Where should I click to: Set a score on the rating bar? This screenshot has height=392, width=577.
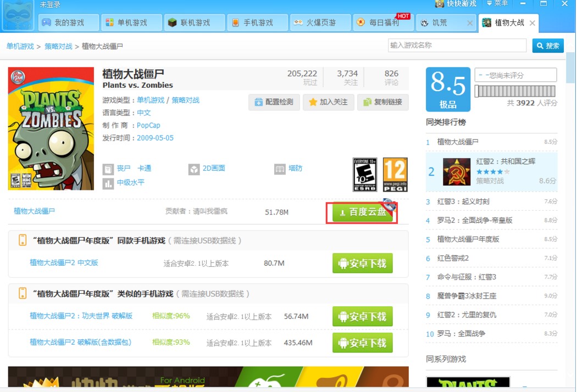[x=515, y=91]
